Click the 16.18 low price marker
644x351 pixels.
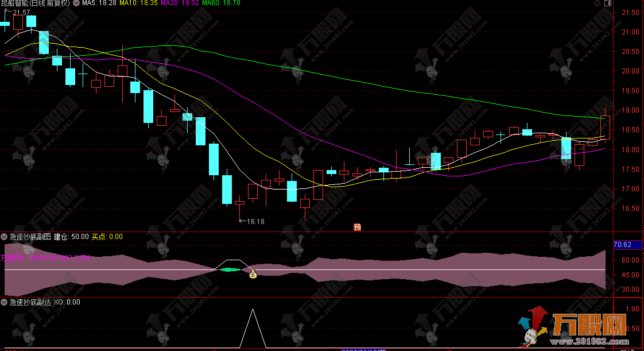(x=255, y=222)
